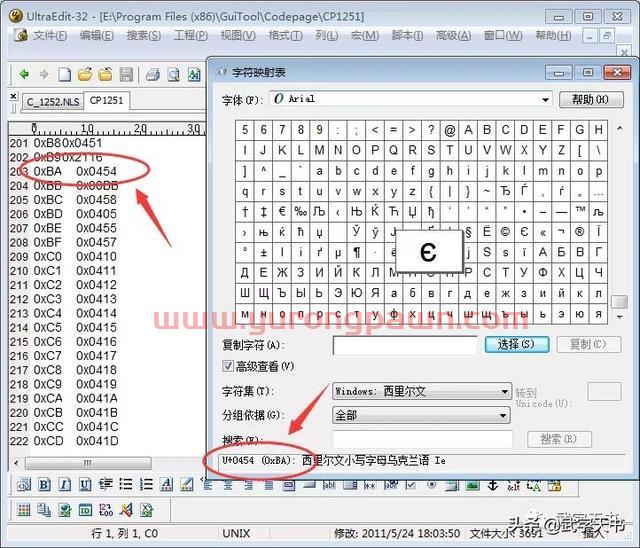
Task: Click the radio button insert icon
Action: click(432, 485)
